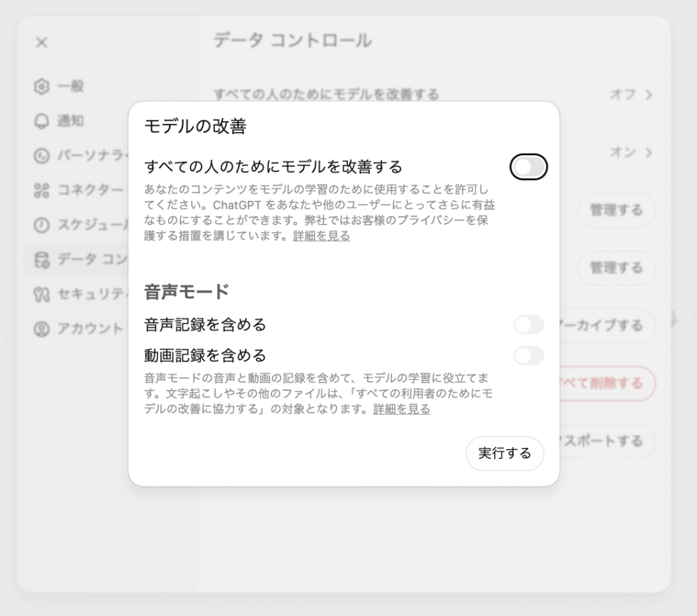Viewport: 697px width, 616px height.
Task: Enable 動画記録を含める toggle
Action: (x=529, y=355)
